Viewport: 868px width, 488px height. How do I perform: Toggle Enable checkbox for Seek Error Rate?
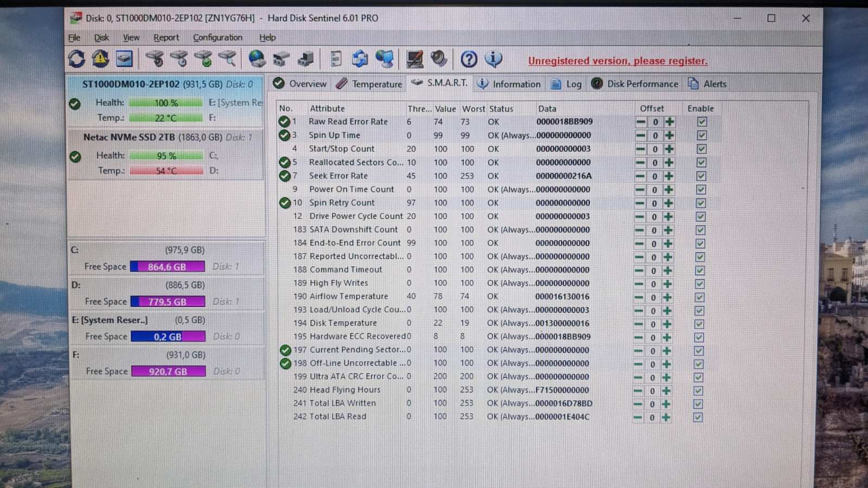(701, 176)
